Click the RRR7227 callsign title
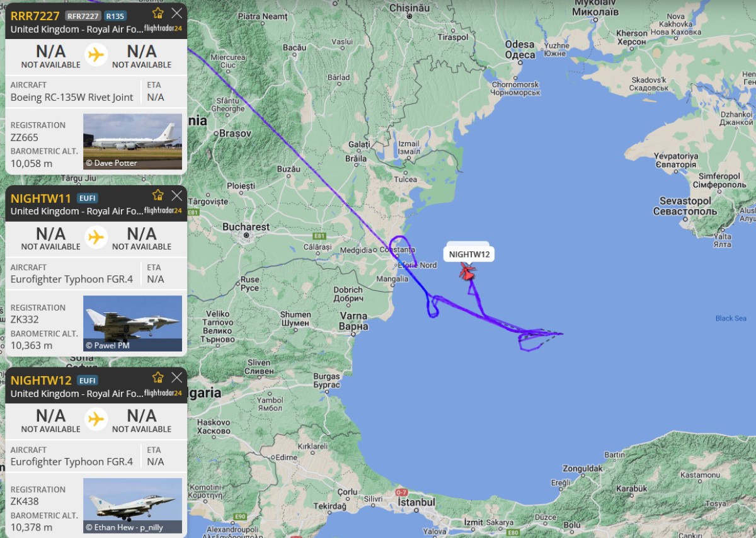Image resolution: width=756 pixels, height=538 pixels. [x=35, y=15]
